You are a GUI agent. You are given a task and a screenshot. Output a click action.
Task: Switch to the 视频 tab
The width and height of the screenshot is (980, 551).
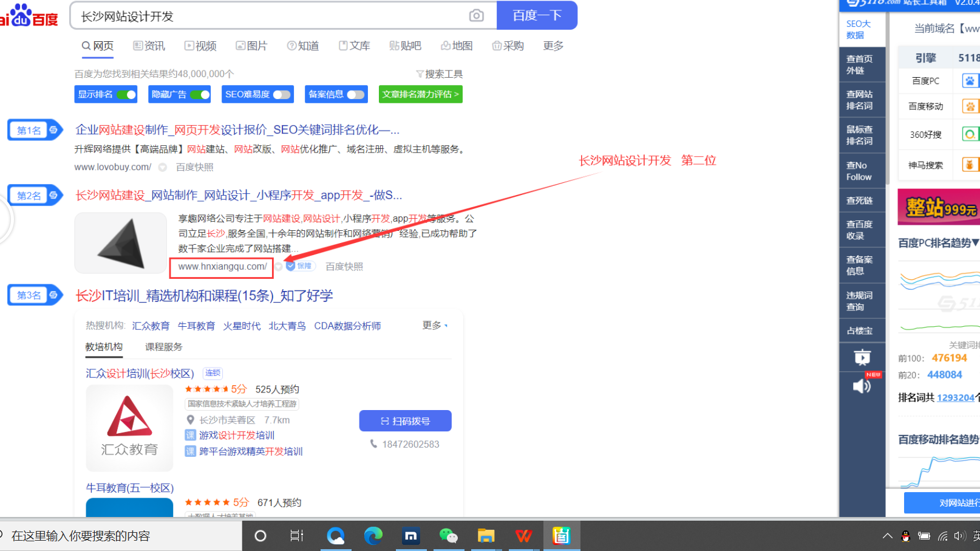(200, 46)
